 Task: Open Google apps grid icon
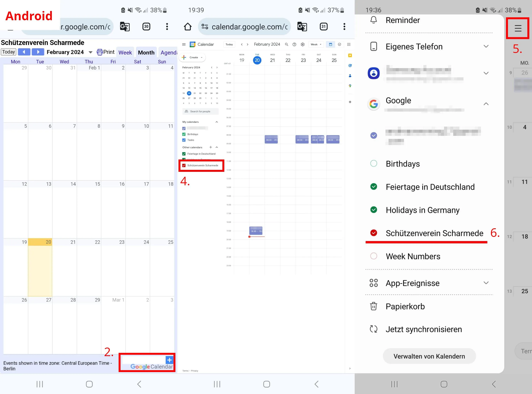coord(349,44)
